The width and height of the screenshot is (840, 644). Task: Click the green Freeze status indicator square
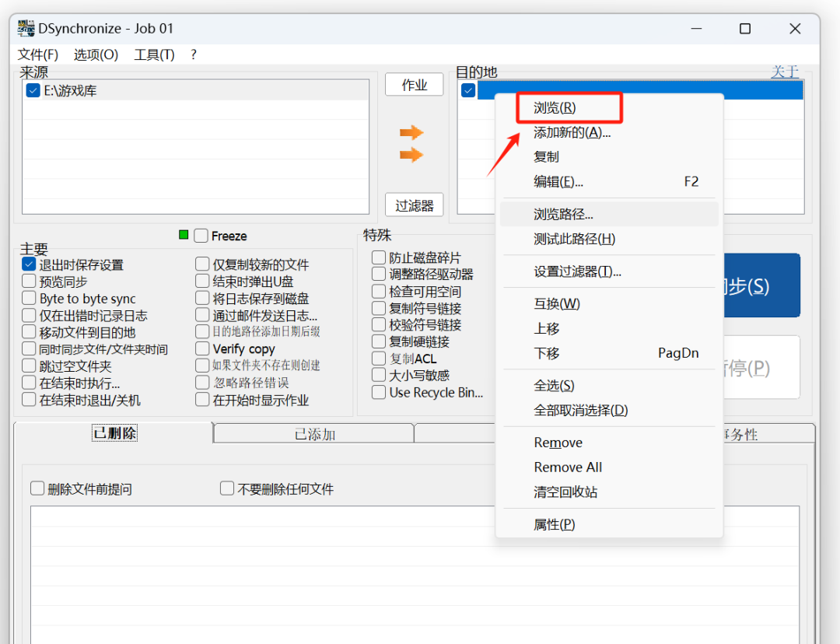pos(184,235)
